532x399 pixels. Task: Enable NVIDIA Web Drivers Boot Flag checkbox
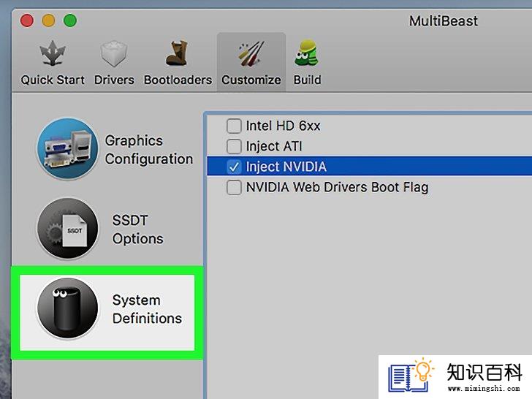click(234, 187)
